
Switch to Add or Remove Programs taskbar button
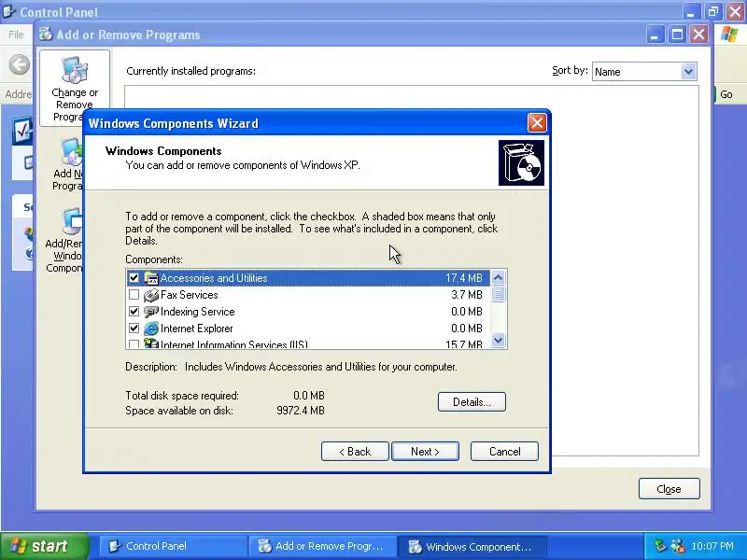point(322,546)
